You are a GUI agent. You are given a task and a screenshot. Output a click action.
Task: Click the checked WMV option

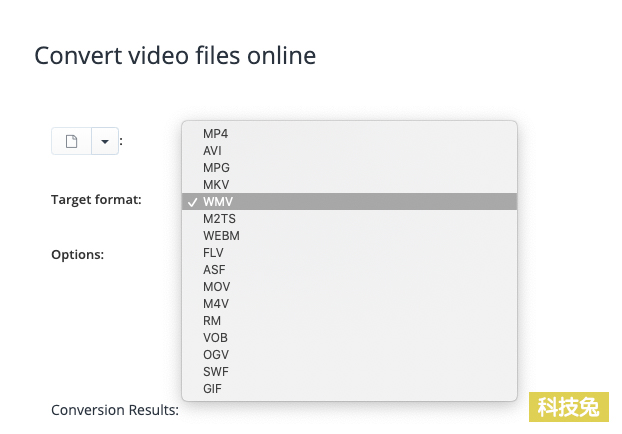(x=349, y=202)
